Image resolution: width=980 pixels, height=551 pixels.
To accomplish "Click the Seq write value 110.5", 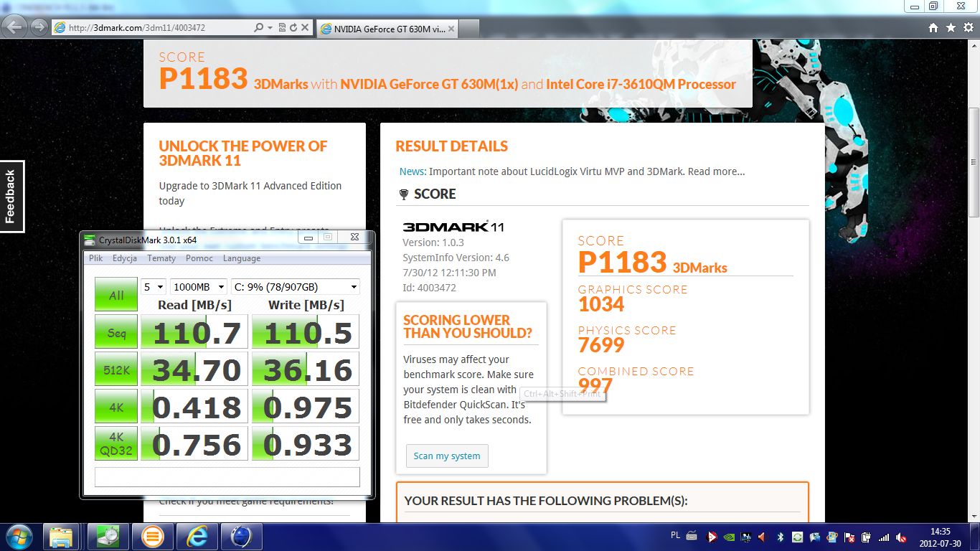I will 306,333.
